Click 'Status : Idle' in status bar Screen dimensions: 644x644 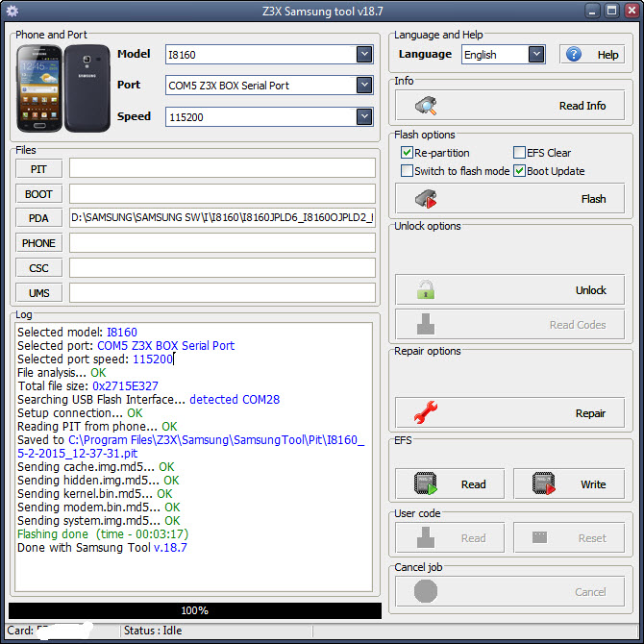tap(153, 631)
